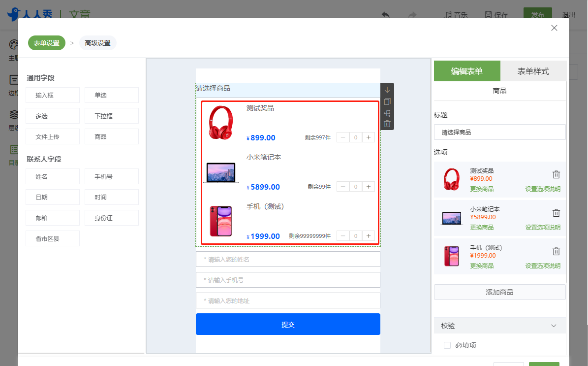Increase quantity of 手机（测试） with plus

click(369, 236)
